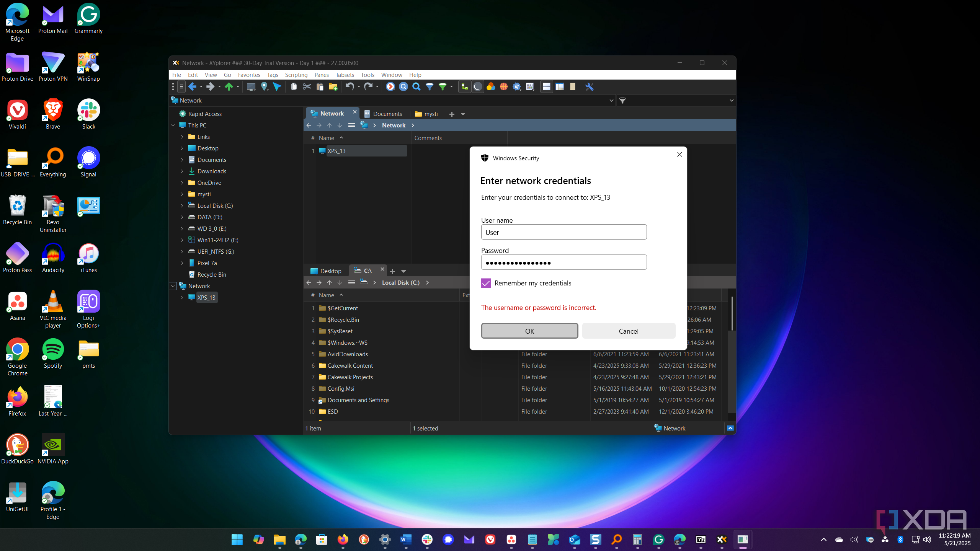Open Windows Start menu
The height and width of the screenshot is (551, 980).
[237, 540]
